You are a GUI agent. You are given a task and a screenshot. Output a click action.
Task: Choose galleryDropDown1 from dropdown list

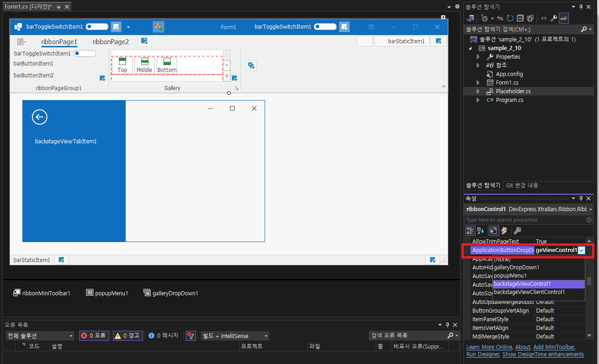[538, 268]
